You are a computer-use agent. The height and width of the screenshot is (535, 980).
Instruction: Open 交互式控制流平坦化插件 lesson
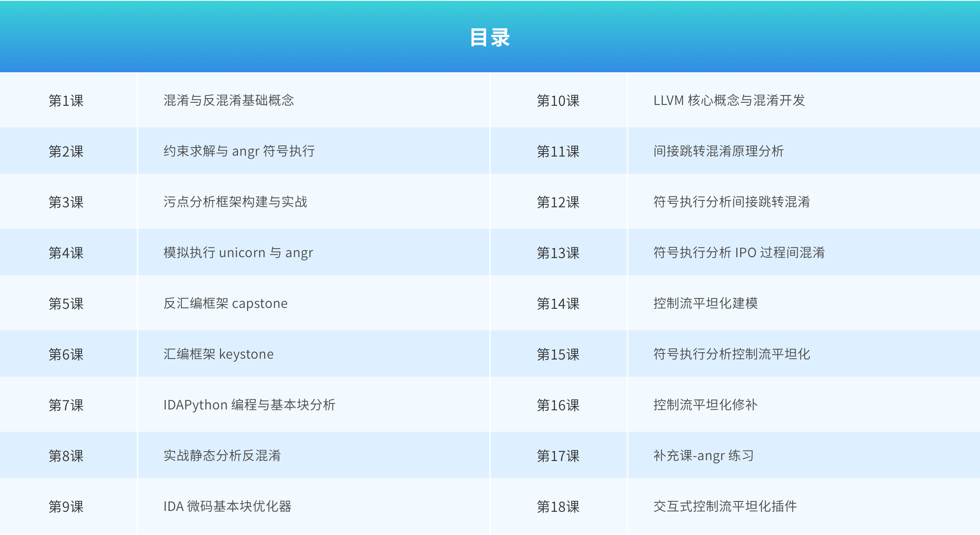click(725, 507)
